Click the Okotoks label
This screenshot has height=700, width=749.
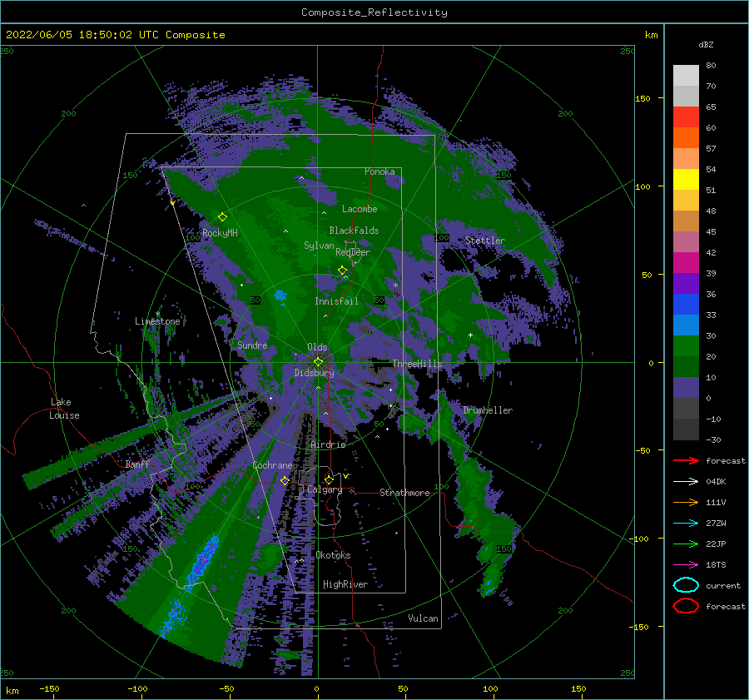coord(333,554)
